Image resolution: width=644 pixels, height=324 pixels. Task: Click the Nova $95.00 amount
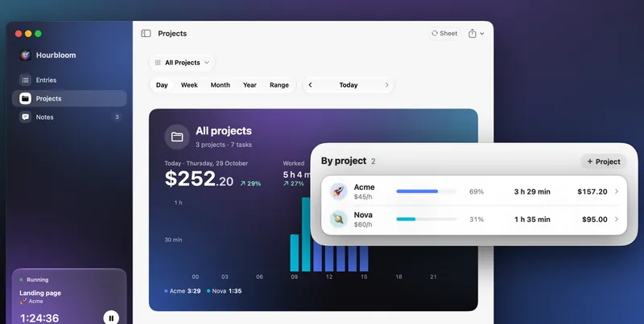595,219
